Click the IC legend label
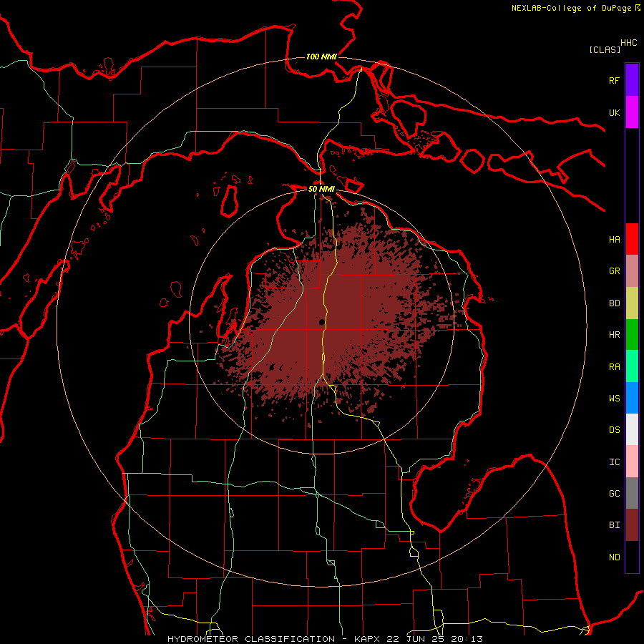This screenshot has width=644, height=644. click(x=615, y=462)
